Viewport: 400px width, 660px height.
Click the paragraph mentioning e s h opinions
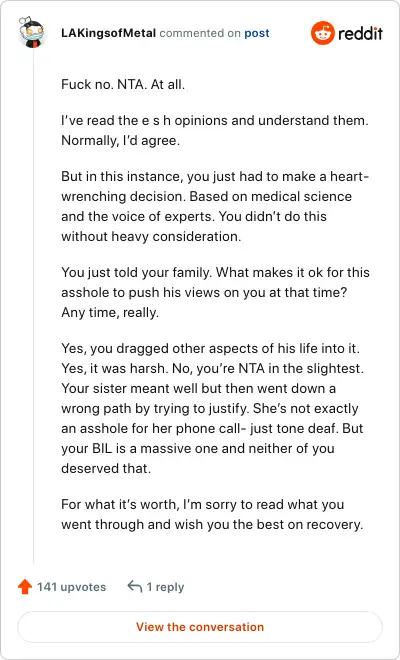(215, 130)
